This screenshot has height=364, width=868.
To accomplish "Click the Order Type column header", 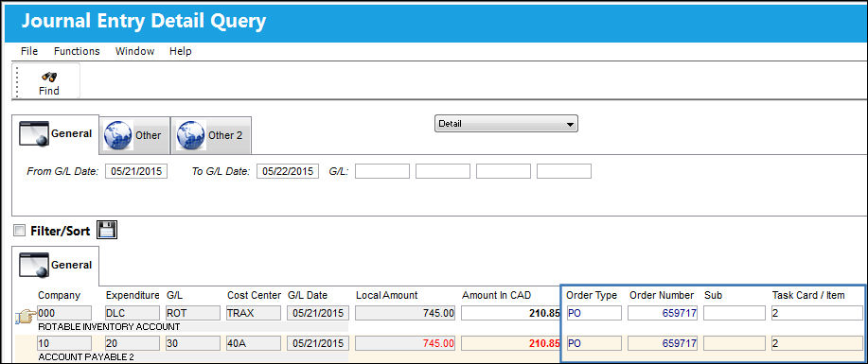I will (592, 295).
